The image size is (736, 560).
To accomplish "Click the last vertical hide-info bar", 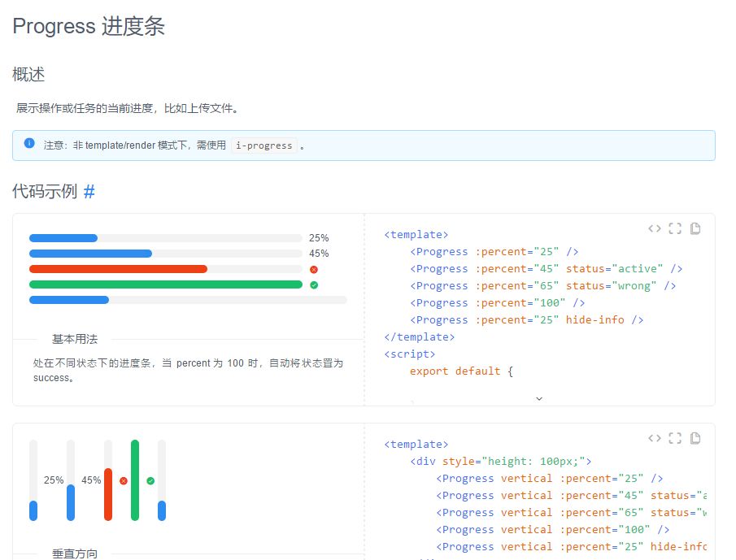I will [x=162, y=480].
